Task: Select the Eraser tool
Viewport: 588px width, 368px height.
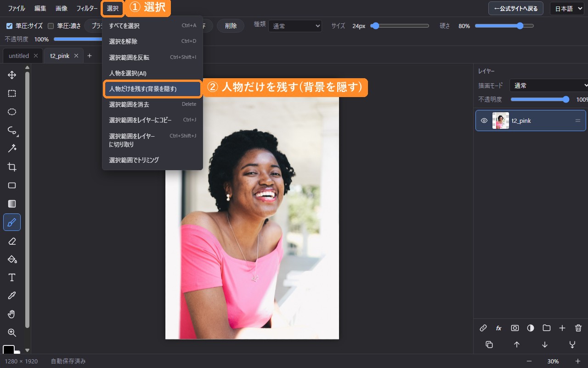Action: point(12,241)
